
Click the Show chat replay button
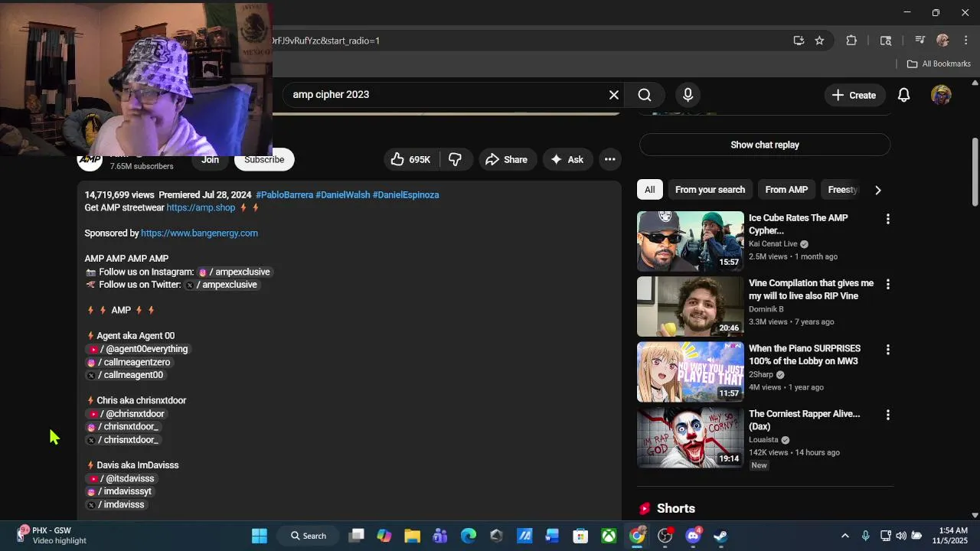(x=764, y=145)
